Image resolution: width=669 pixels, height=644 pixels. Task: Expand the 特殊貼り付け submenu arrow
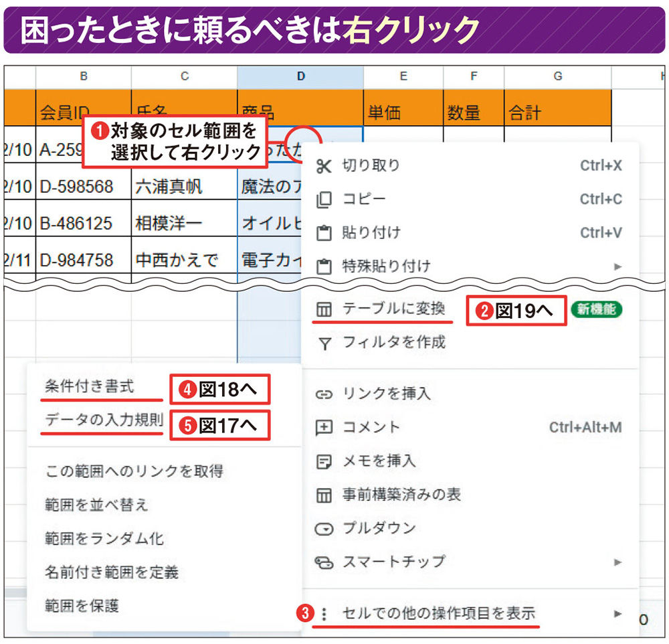pos(617,264)
